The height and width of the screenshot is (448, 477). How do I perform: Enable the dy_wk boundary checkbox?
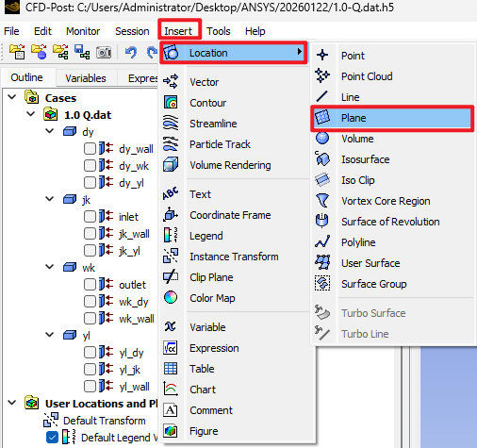click(90, 166)
